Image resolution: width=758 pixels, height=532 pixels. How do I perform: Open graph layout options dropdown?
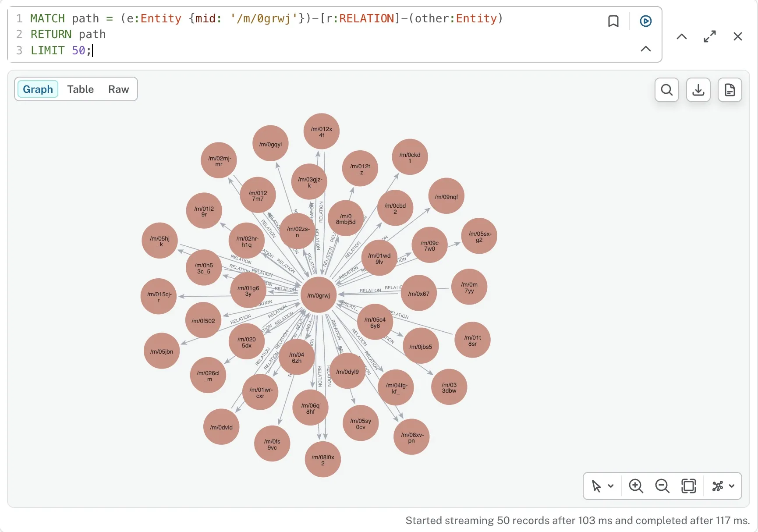coord(723,486)
